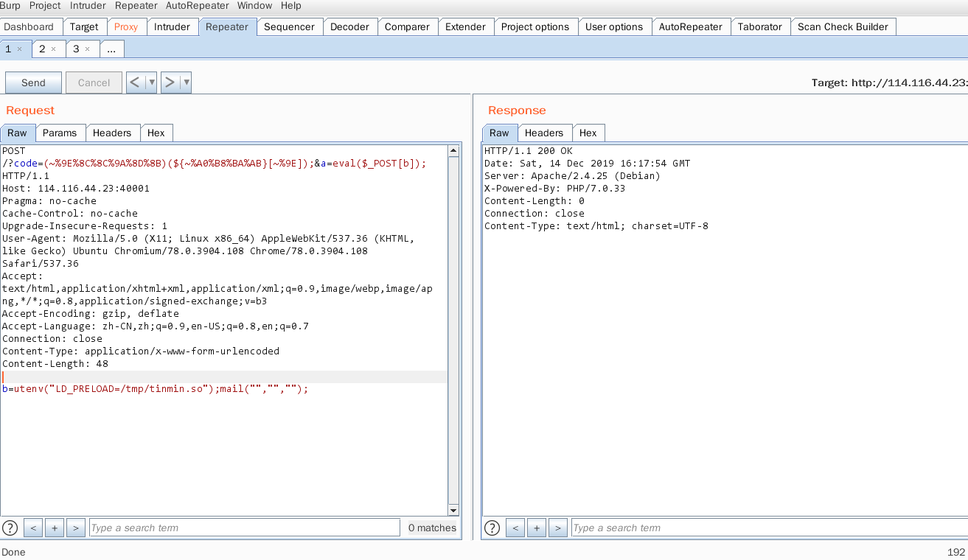968x560 pixels.
Task: Open forward history dropdown arrow
Action: point(186,83)
